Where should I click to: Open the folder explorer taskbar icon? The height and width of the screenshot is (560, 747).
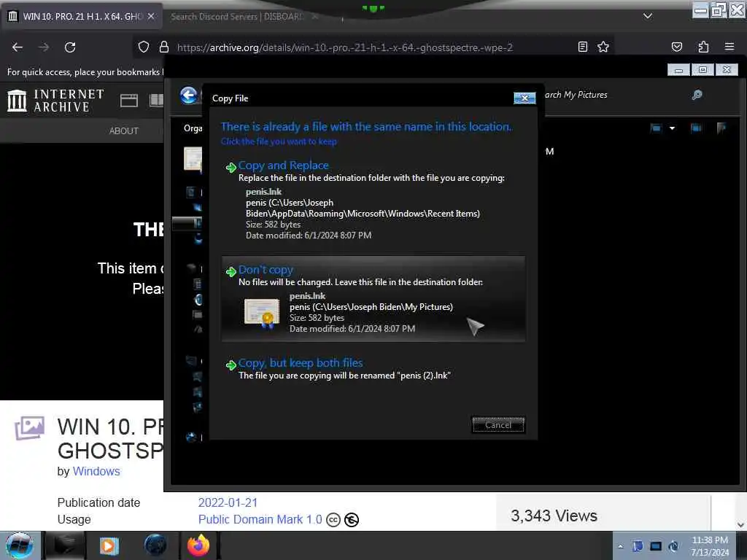pos(65,545)
